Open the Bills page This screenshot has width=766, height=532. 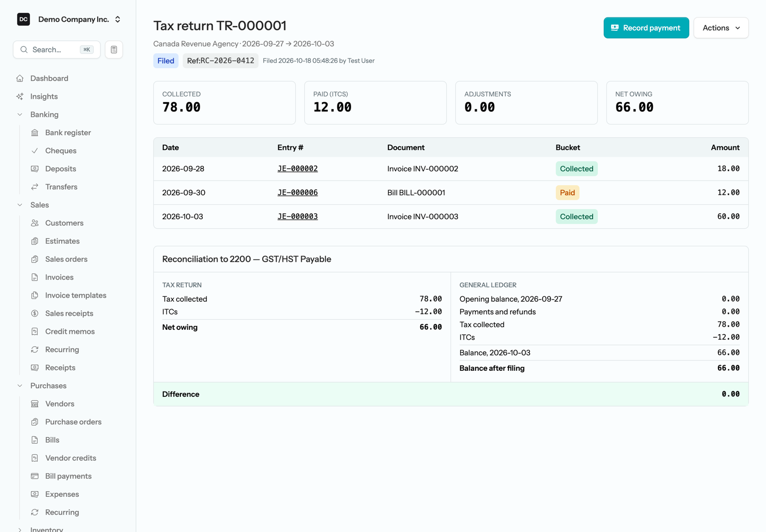pyautogui.click(x=52, y=440)
